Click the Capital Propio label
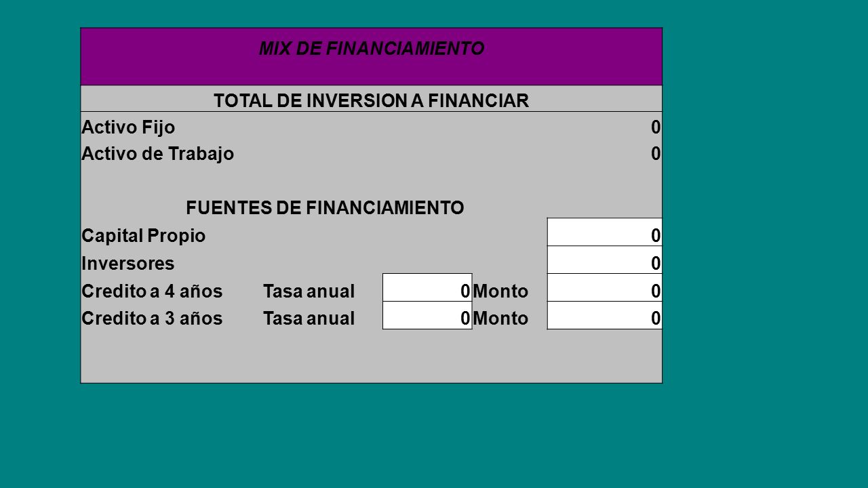Viewport: 868px width, 488px height. pos(144,236)
